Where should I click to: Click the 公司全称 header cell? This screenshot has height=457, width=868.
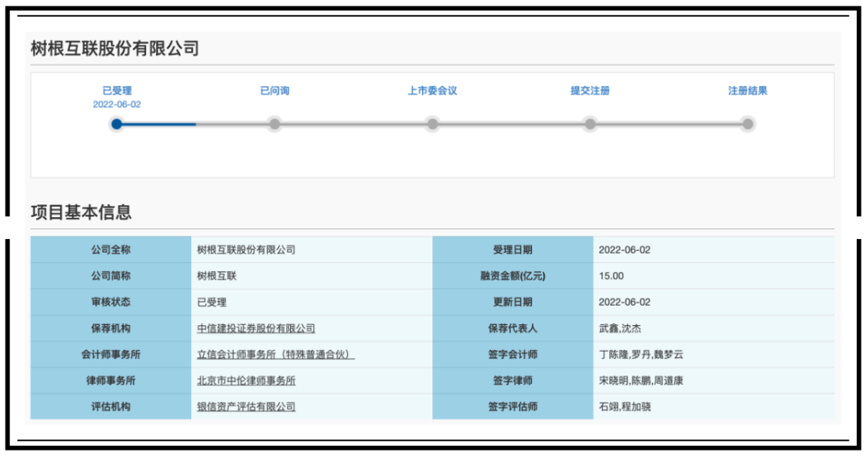(111, 250)
